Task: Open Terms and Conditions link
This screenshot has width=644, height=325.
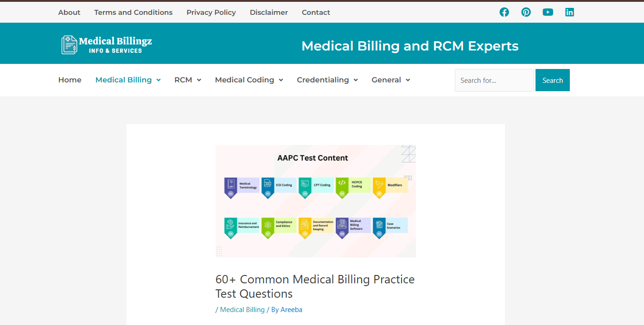Action: point(134,12)
